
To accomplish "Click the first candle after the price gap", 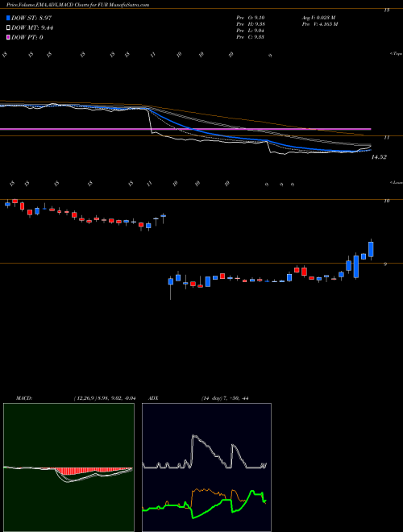I will [171, 281].
